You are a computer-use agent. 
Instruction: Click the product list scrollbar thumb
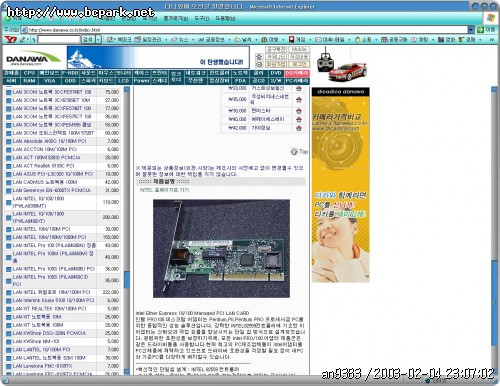point(127,280)
